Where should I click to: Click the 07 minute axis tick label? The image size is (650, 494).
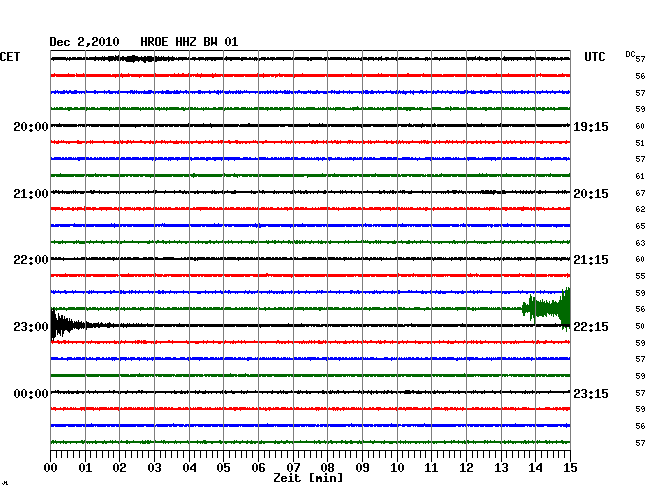293,468
